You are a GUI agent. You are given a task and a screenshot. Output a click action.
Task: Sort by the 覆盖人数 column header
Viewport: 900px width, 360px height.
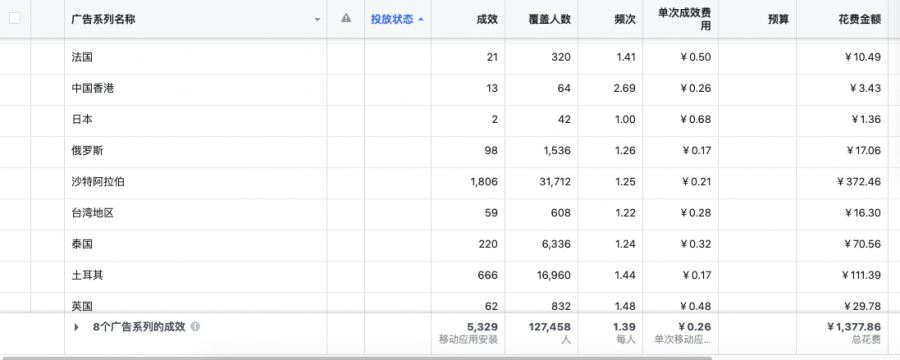click(x=549, y=19)
